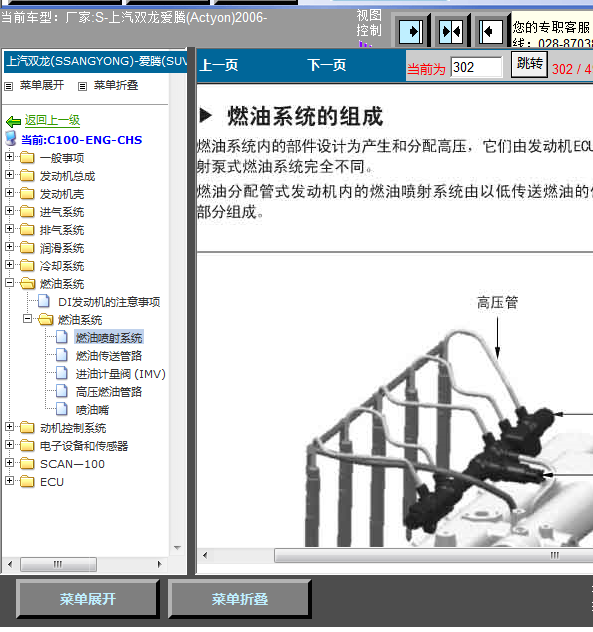Click the 当前:C100-ENG-CHS computer icon
Viewport: 593px width, 632px height.
click(x=11, y=138)
